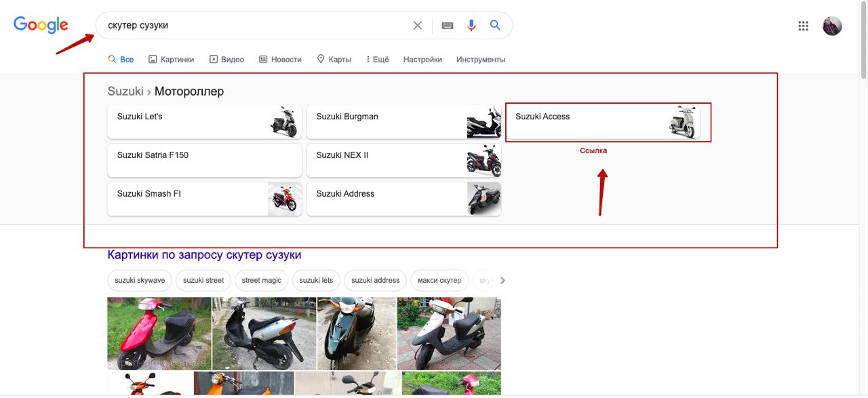Open the account profile avatar
The width and height of the screenshot is (868, 398).
point(832,26)
